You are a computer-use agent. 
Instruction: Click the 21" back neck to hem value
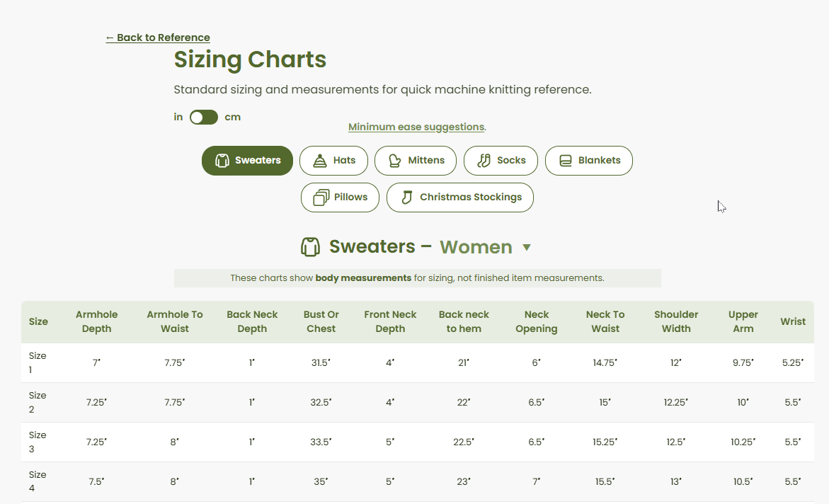click(464, 363)
